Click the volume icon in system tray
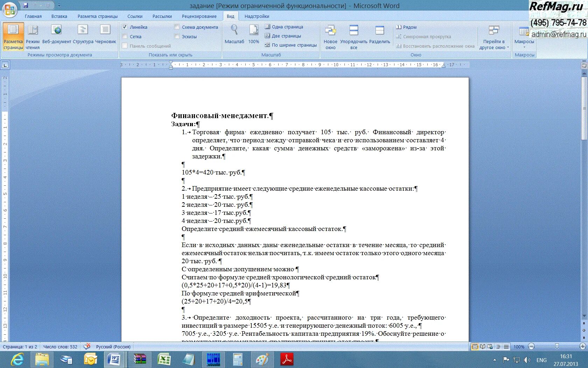Screen dimensions: 588x368 (x=527, y=360)
